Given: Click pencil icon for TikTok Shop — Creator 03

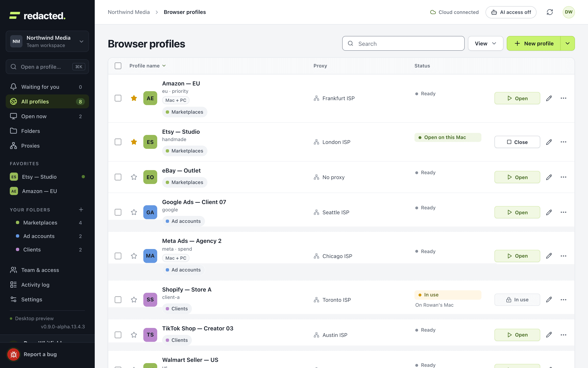Looking at the screenshot, I should 549,335.
